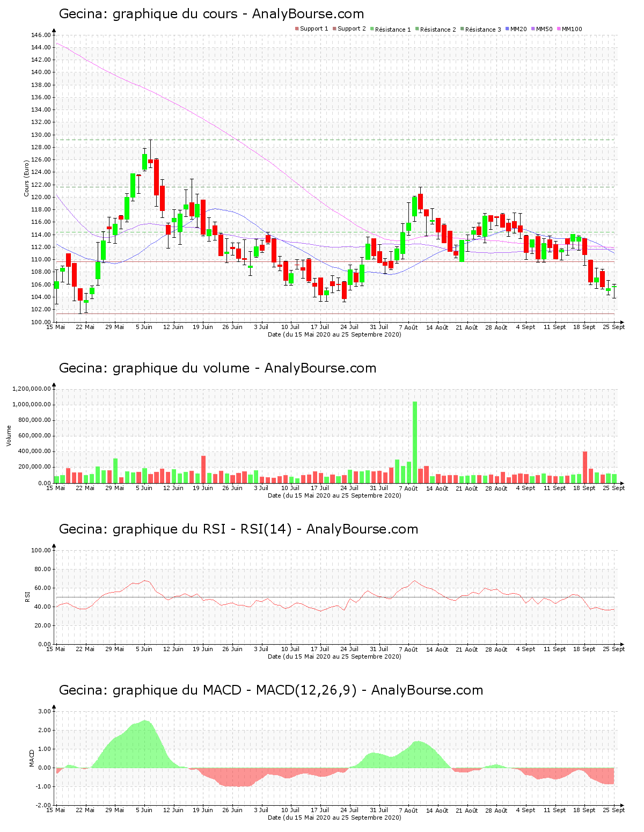
Task: Click the 100.00 value on price axis
Action: [x=41, y=322]
